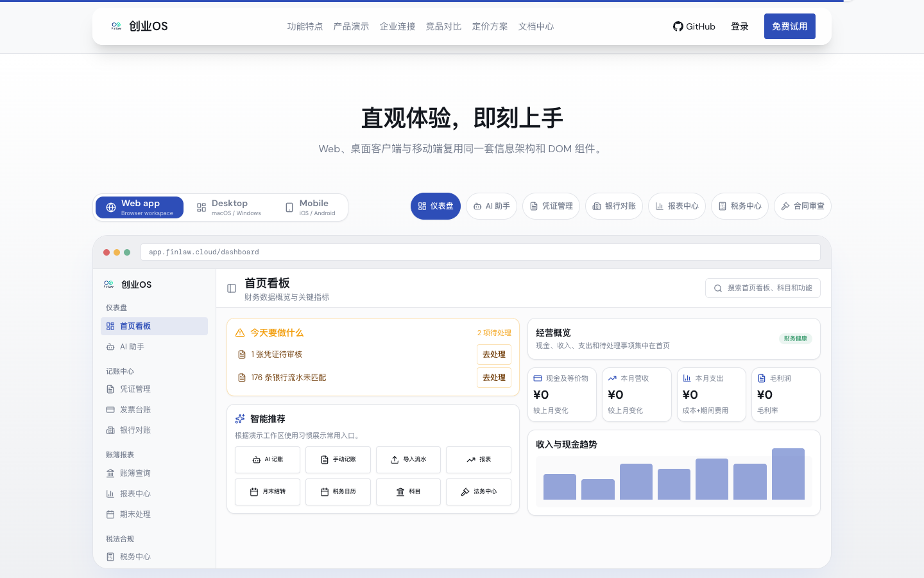Open the GitHub link in header
The height and width of the screenshot is (578, 924).
point(694,26)
